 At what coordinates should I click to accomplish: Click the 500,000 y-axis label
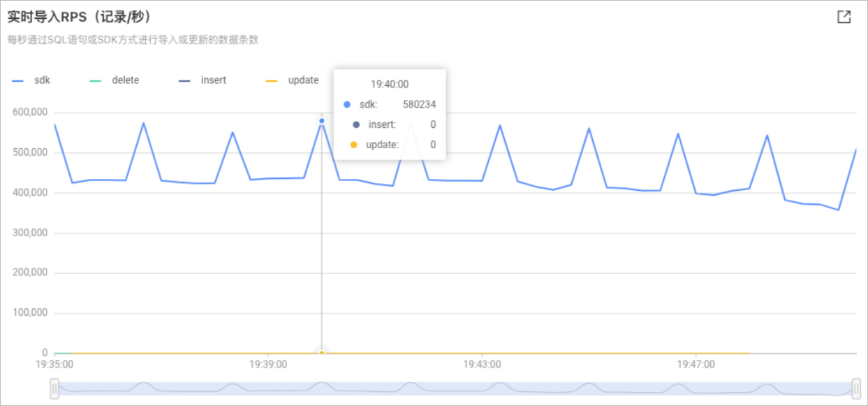(x=30, y=152)
